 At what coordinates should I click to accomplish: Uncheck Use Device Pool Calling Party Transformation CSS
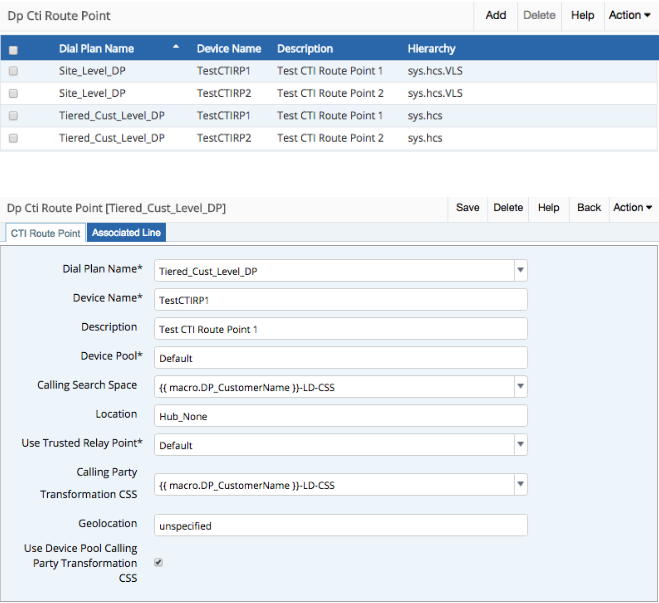pyautogui.click(x=158, y=563)
